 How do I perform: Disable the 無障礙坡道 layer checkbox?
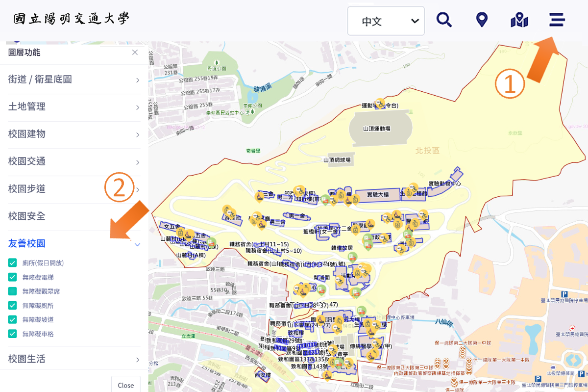coord(13,320)
